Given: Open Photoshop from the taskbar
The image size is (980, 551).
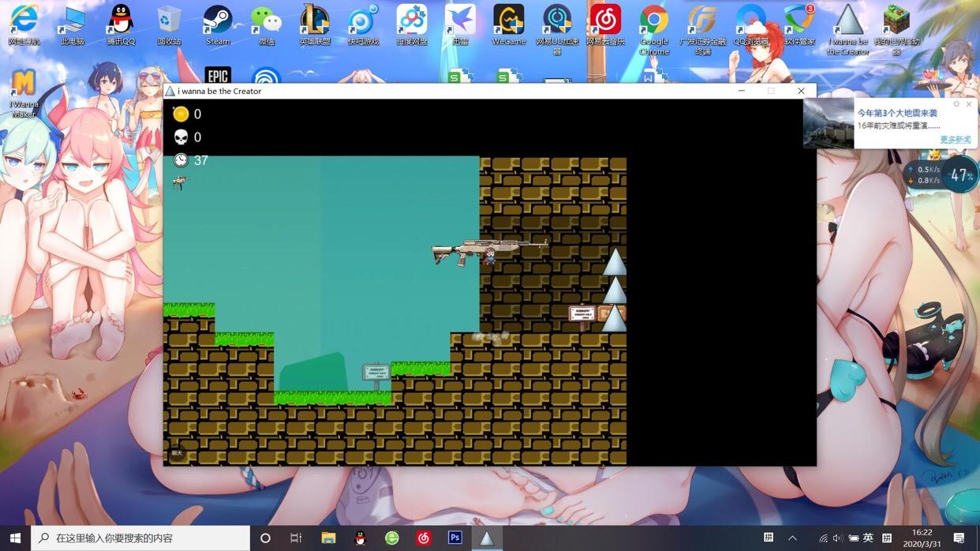Looking at the screenshot, I should 455,538.
